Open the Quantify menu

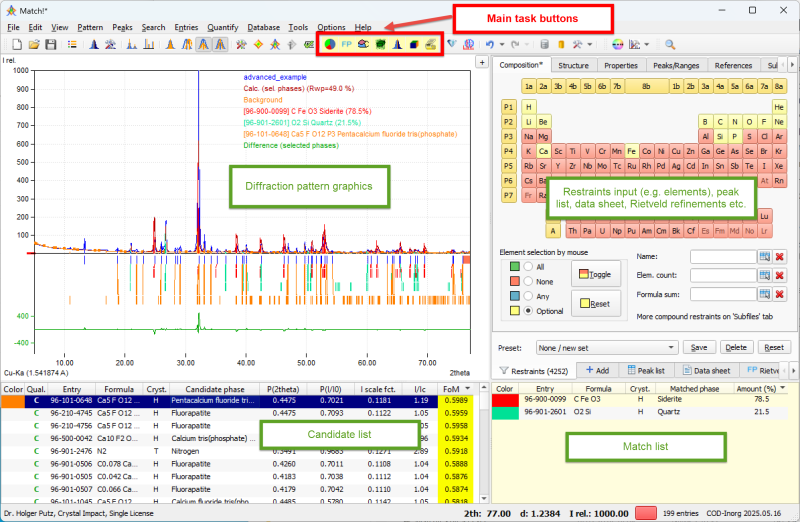222,27
